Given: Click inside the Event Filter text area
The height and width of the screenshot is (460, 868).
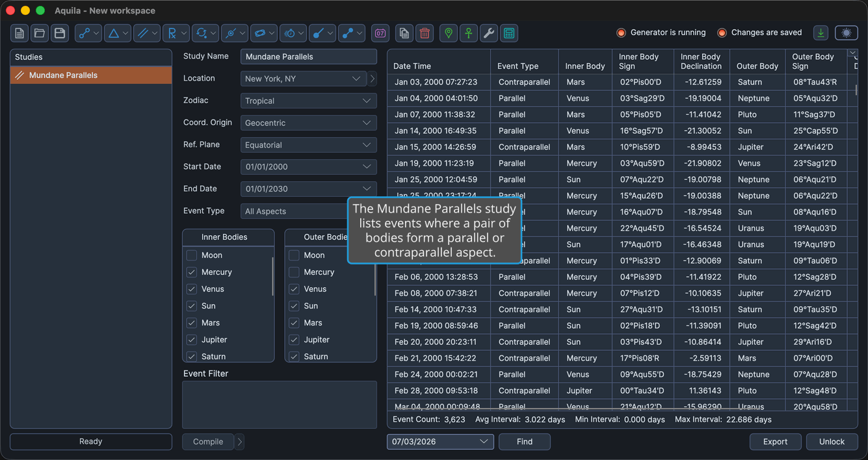Looking at the screenshot, I should [x=280, y=405].
